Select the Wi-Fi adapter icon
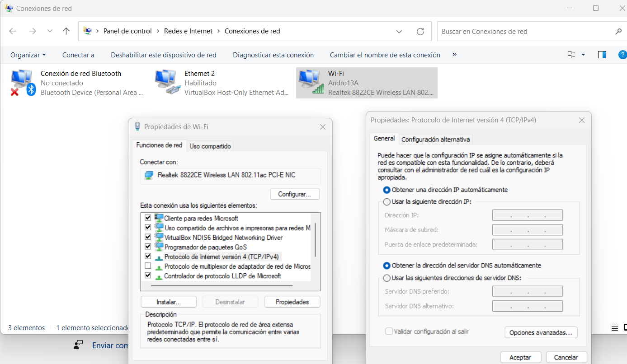Screen dimensions: 627x364 point(311,82)
